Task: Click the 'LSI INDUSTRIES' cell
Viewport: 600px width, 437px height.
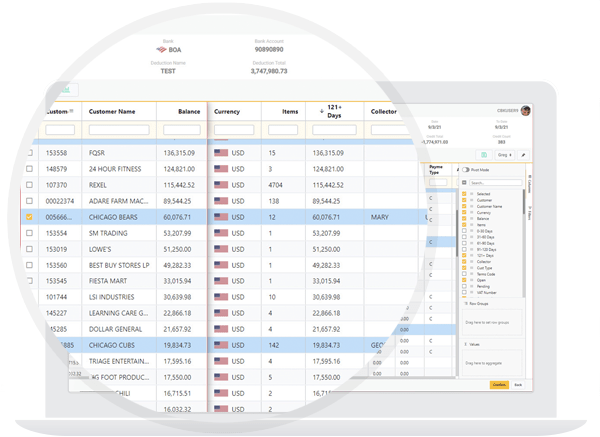Action: click(111, 297)
